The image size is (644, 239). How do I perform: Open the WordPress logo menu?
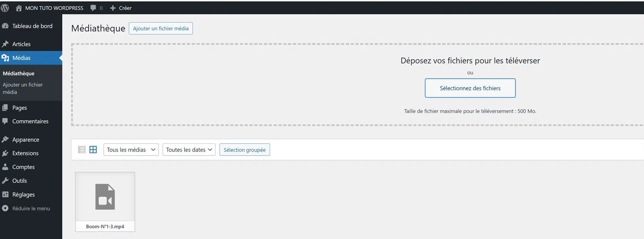(5, 8)
